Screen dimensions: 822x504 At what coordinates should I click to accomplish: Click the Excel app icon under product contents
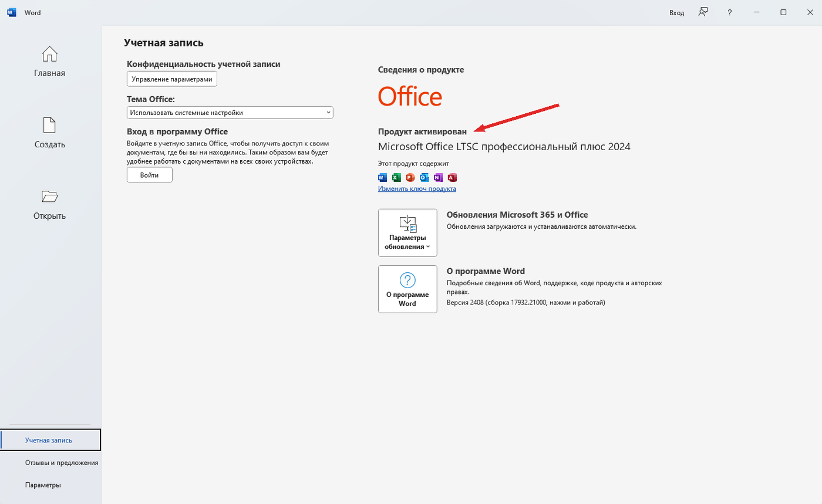point(396,177)
